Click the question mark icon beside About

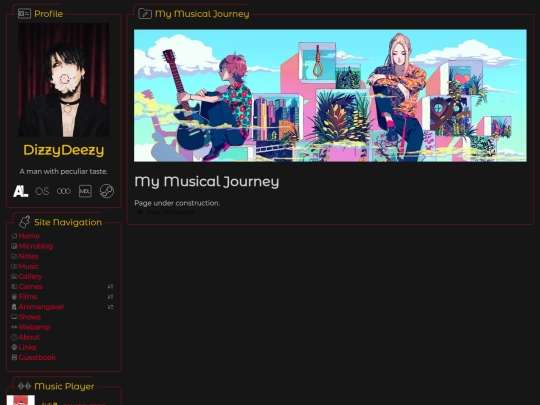click(x=14, y=337)
